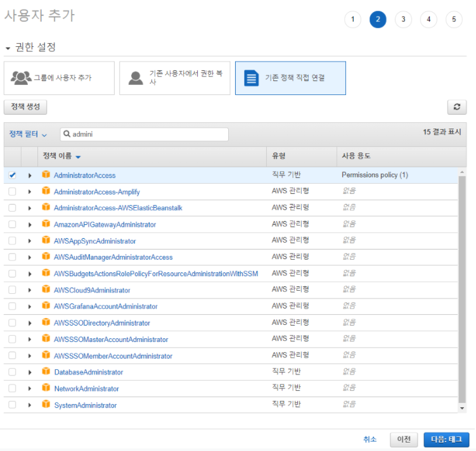The width and height of the screenshot is (476, 451).
Task: Click the 유형 column header
Action: (x=278, y=156)
